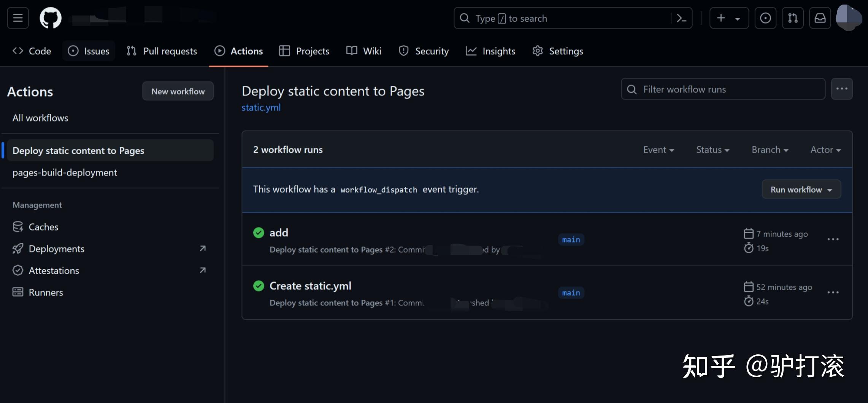The width and height of the screenshot is (868, 403).
Task: Open the workflow options ellipsis menu
Action: pyautogui.click(x=841, y=89)
